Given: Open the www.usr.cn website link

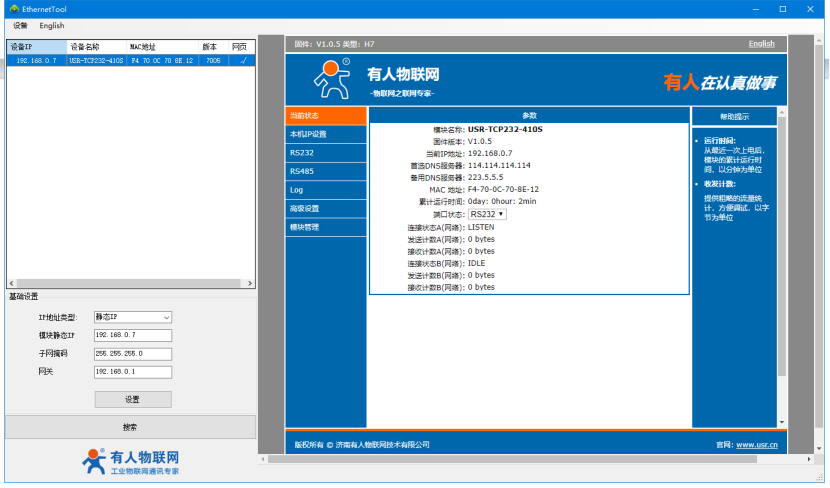Looking at the screenshot, I should tap(756, 444).
